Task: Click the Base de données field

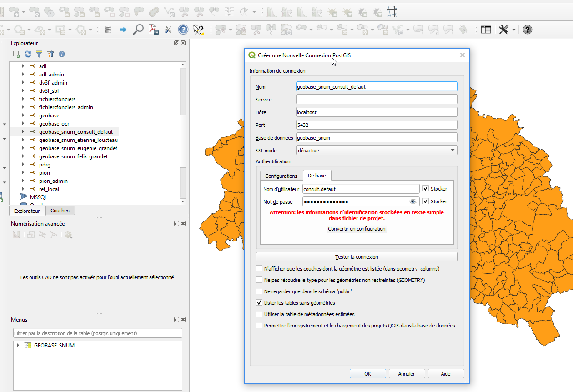Action: pos(377,137)
